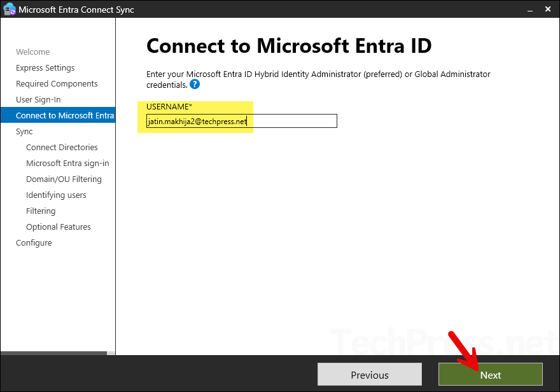Click the blue help question mark icon
Viewport: 560px width, 392px height.
click(195, 85)
